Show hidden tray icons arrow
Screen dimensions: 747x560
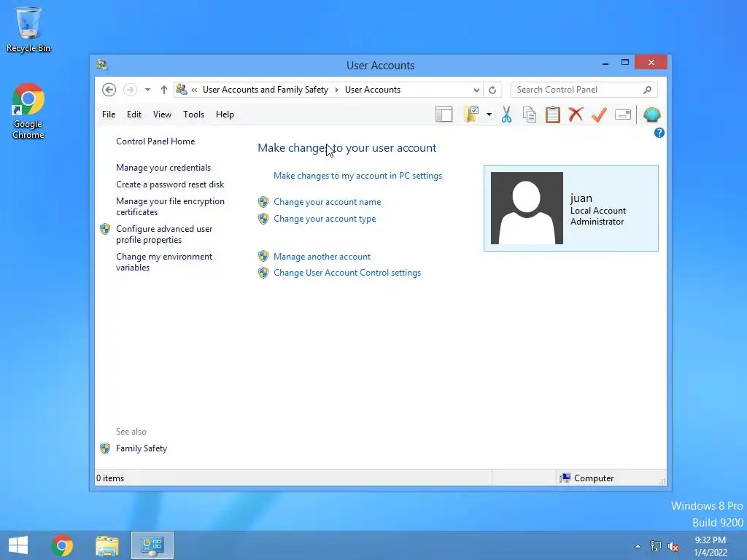tap(638, 546)
